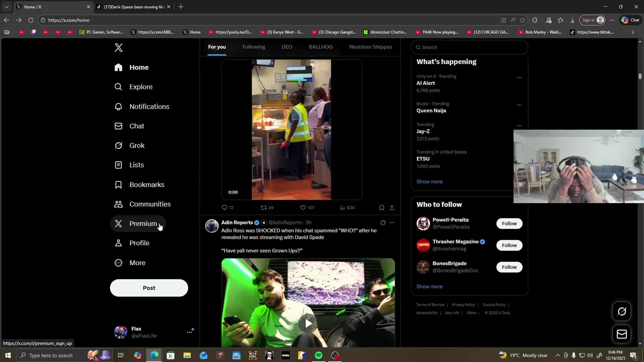Screen dimensions: 644x362
Task: Open the ETSU trending topic
Action: click(x=423, y=159)
